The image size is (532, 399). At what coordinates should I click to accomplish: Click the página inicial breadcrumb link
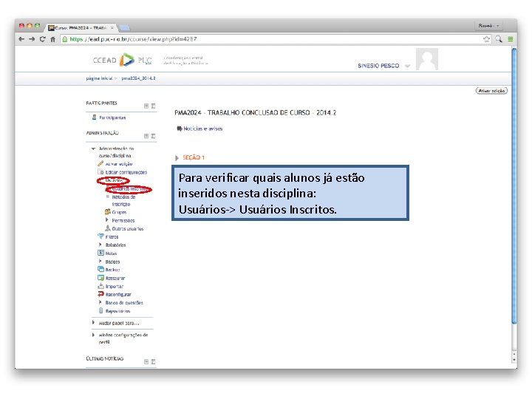coord(99,78)
